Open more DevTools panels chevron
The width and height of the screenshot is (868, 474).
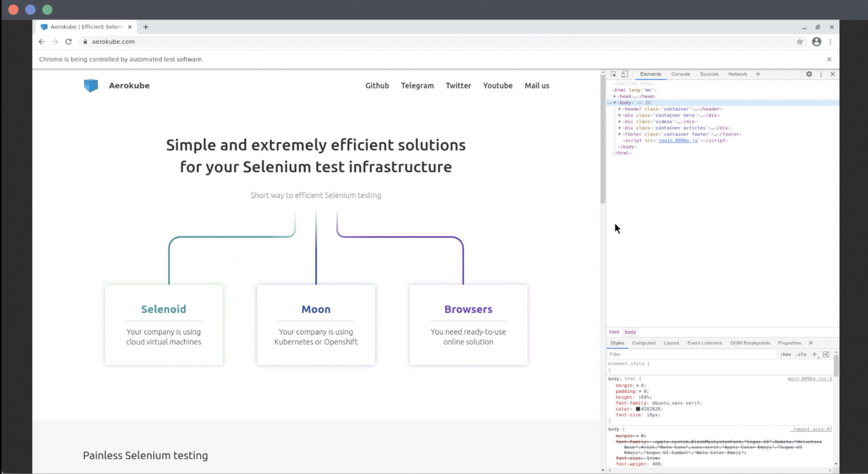point(758,74)
